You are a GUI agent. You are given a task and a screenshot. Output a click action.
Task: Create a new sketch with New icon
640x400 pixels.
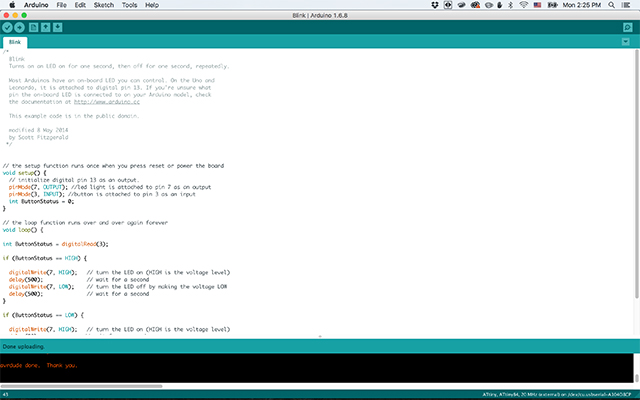coord(33,27)
